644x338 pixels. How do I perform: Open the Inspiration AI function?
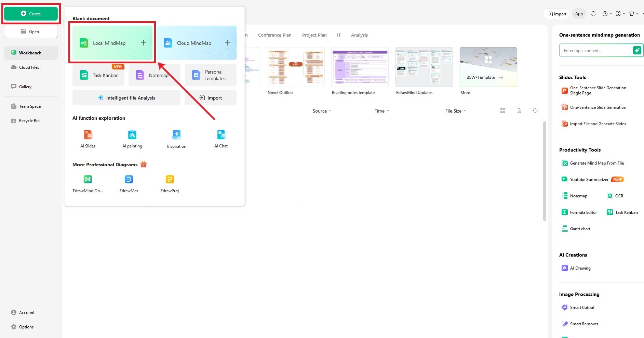(x=177, y=139)
